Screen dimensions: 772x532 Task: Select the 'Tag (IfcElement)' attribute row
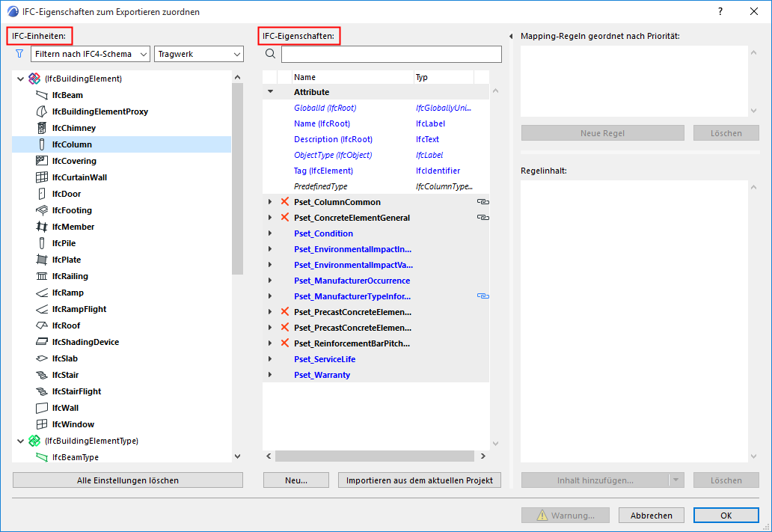point(376,171)
